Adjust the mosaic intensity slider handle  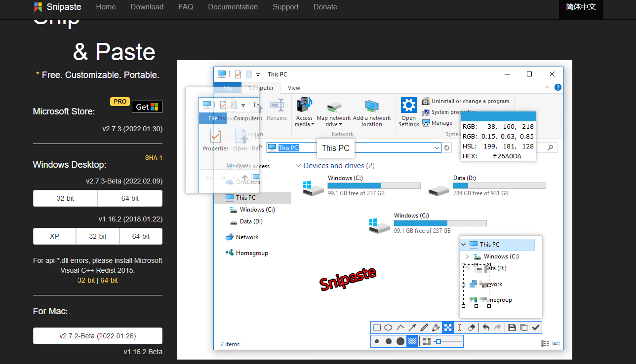pyautogui.click(x=438, y=341)
